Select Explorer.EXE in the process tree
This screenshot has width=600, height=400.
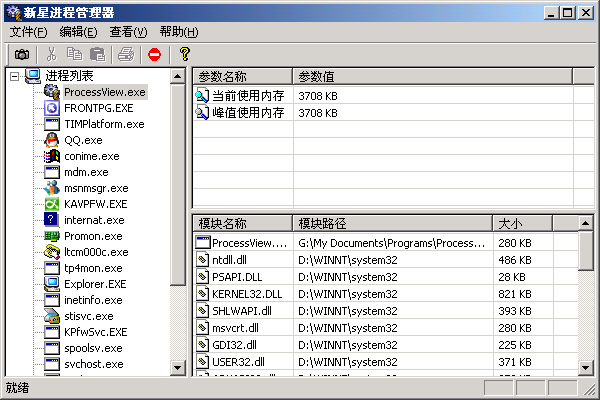tap(95, 284)
